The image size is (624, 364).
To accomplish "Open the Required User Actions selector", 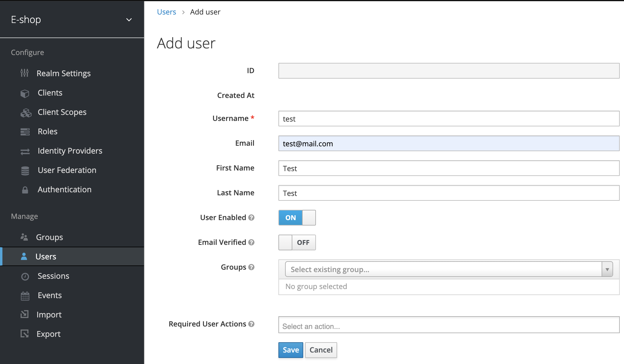I will point(448,325).
